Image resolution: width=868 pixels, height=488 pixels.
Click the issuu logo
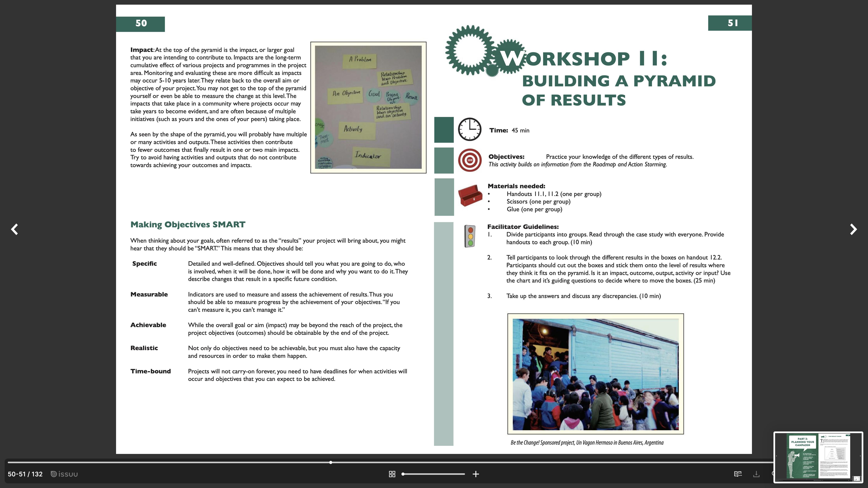[64, 474]
